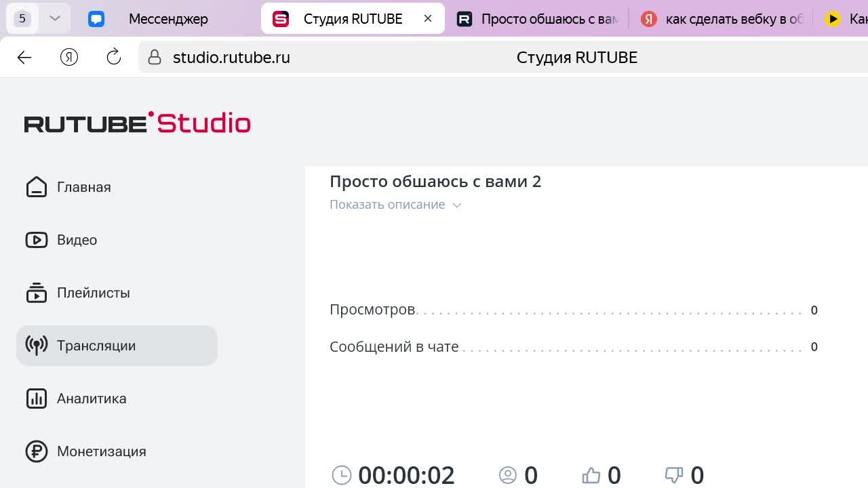Select the Видео menu label

[x=77, y=240]
